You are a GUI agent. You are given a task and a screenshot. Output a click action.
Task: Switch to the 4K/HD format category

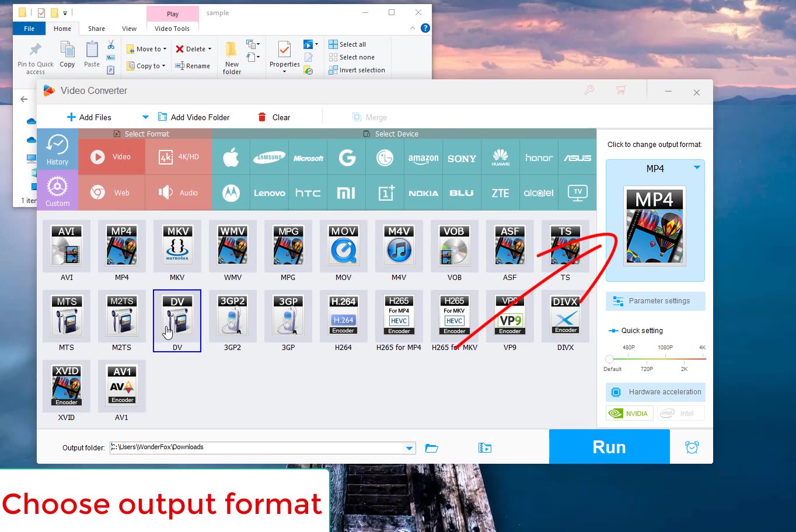click(x=179, y=157)
